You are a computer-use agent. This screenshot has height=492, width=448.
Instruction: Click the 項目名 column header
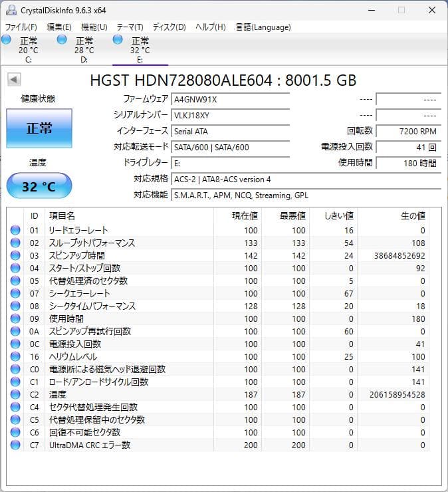point(129,215)
